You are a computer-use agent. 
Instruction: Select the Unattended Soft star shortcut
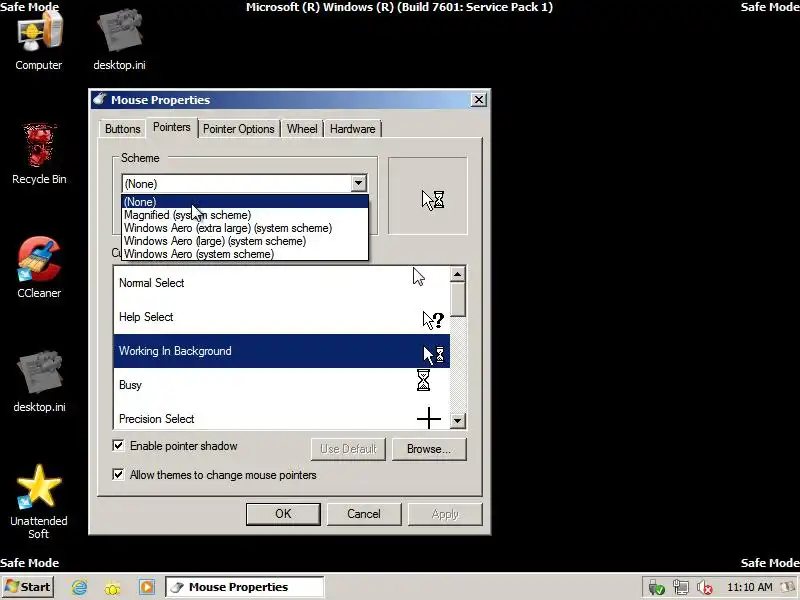pyautogui.click(x=39, y=501)
